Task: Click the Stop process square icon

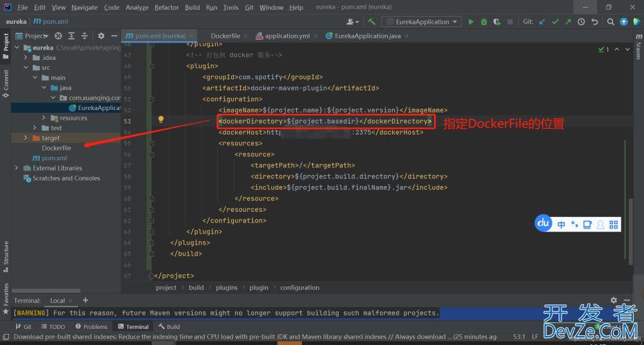Action: [x=510, y=22]
